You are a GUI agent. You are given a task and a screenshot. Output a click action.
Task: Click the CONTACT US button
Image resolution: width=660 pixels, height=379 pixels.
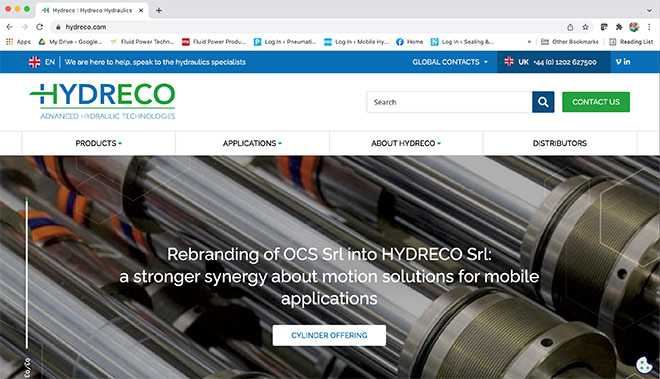click(596, 102)
